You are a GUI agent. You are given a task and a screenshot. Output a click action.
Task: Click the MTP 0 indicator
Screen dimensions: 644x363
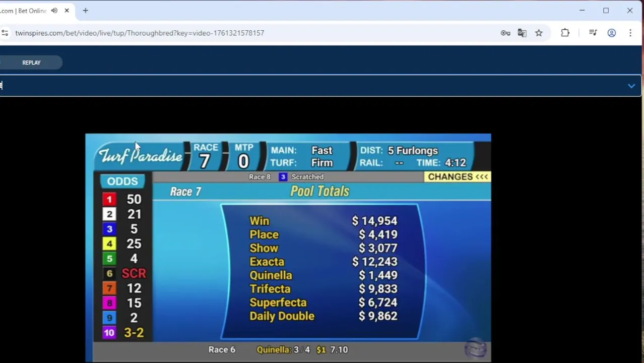pos(244,155)
